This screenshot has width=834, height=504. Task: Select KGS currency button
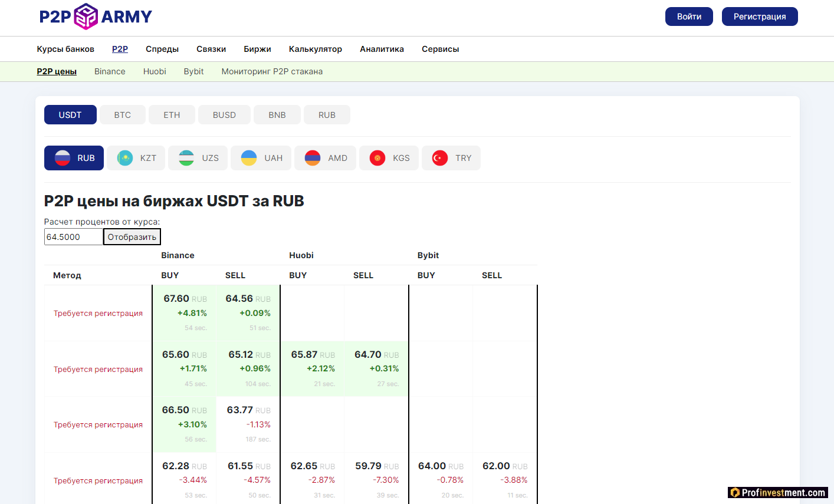point(389,158)
